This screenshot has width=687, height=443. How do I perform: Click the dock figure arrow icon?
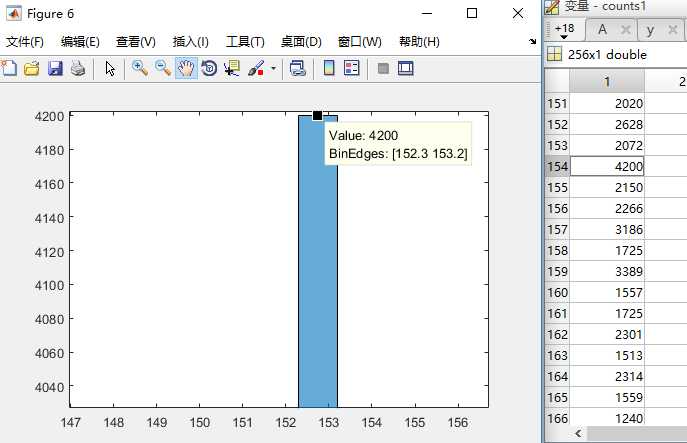click(x=532, y=41)
